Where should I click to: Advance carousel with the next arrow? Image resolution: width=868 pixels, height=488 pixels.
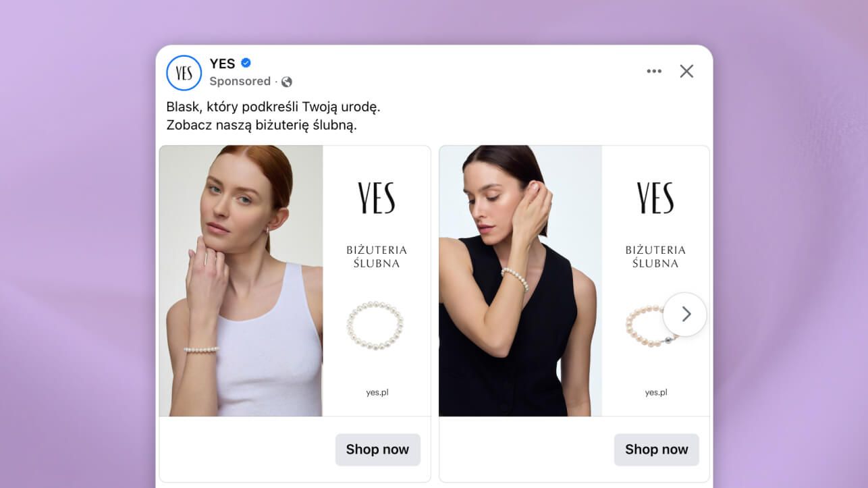click(685, 314)
